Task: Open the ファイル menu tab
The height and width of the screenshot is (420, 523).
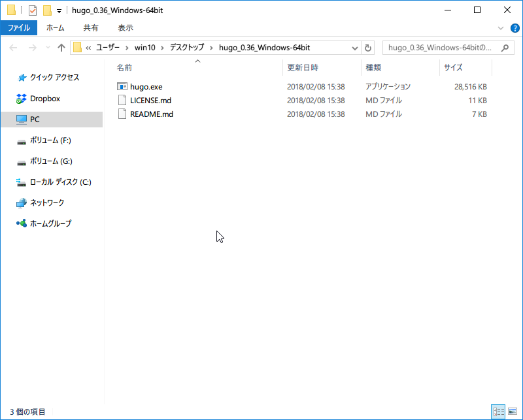Action: click(x=19, y=28)
